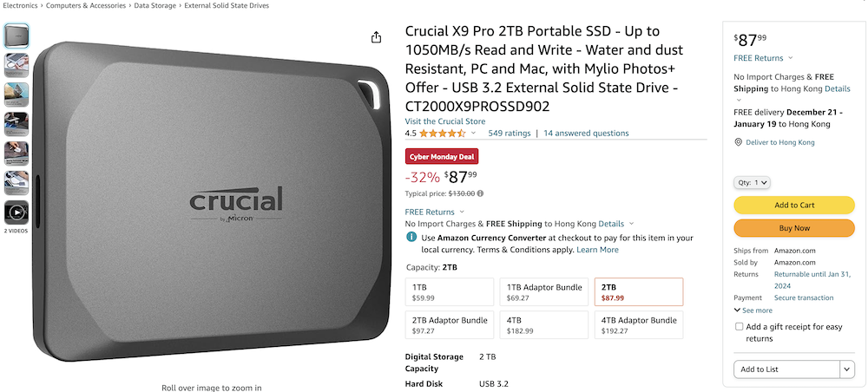Expand the Add to List dropdown arrow
This screenshot has width=868, height=392.
point(847,369)
